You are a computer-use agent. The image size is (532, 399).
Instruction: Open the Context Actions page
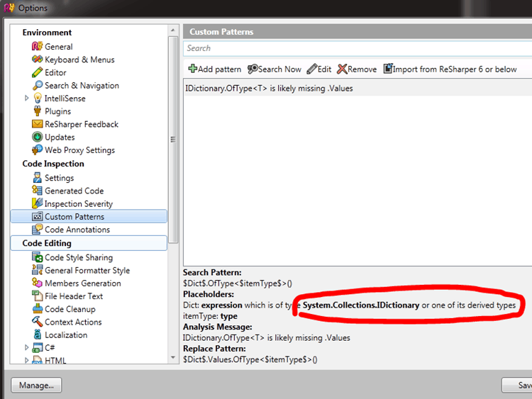(72, 322)
